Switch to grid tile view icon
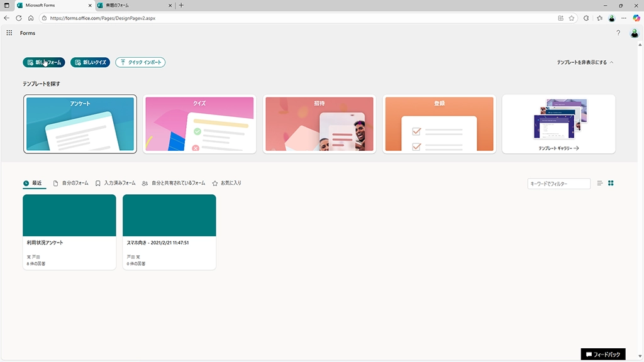The height and width of the screenshot is (362, 644). [611, 184]
